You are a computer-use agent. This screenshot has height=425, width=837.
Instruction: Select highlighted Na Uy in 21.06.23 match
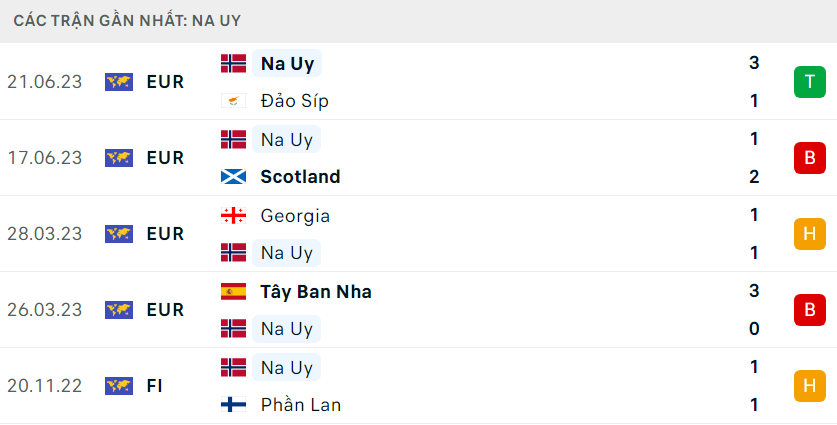pos(287,63)
